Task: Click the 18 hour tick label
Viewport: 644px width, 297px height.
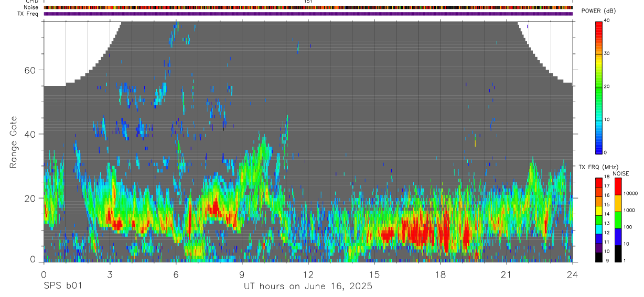Action: (441, 274)
